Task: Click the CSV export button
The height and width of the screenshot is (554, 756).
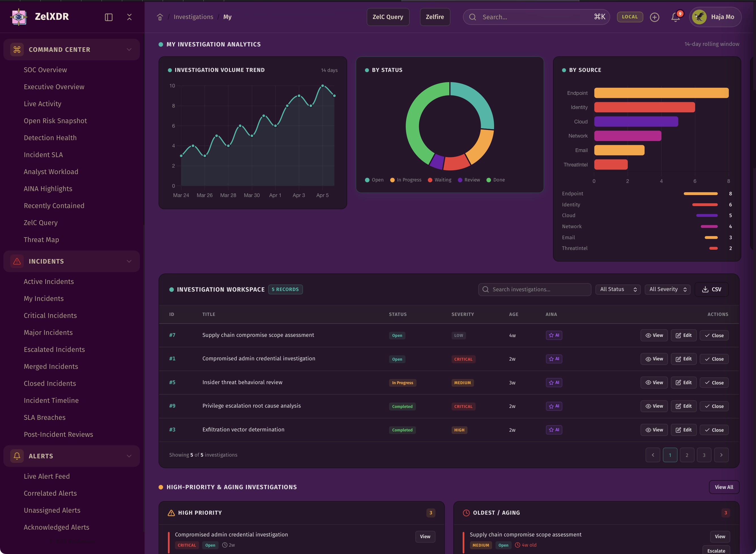Action: point(711,289)
